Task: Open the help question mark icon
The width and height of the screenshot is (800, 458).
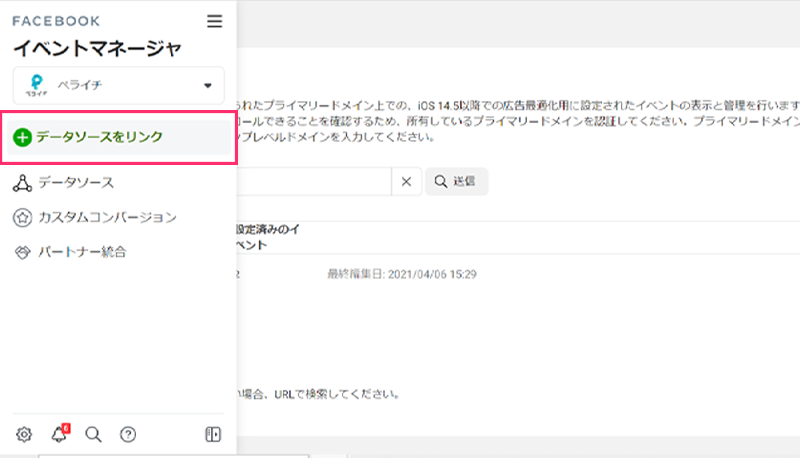Action: coord(127,434)
